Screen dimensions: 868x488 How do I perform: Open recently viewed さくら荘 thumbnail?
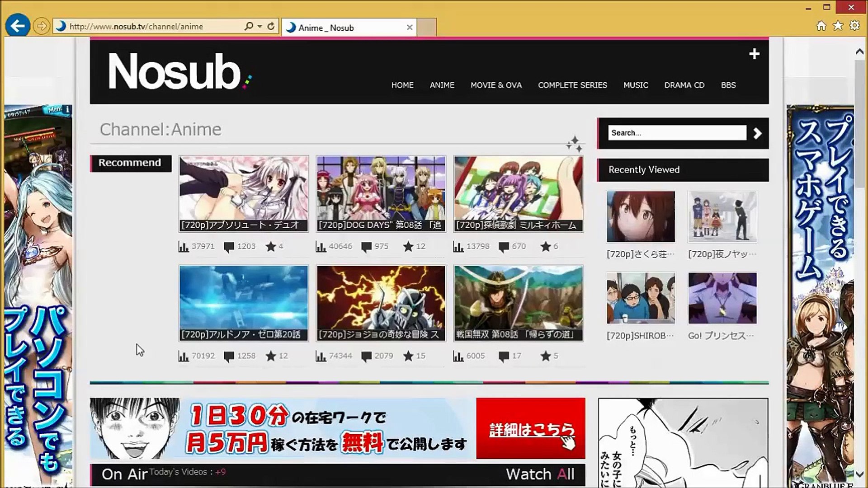point(641,216)
